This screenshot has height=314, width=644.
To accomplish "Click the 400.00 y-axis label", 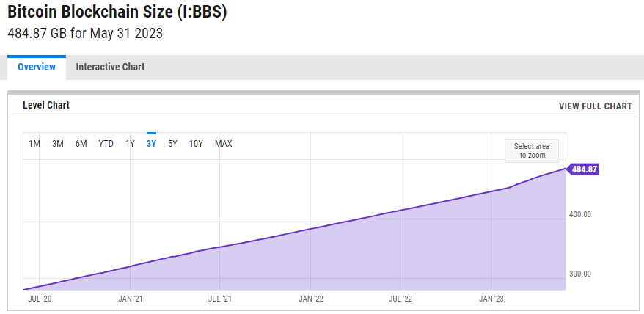I will (x=581, y=214).
